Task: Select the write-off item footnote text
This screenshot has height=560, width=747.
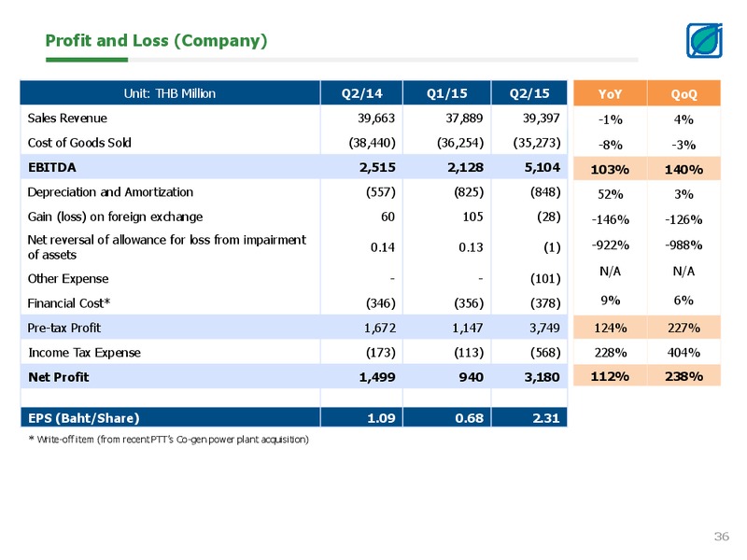Action: (169, 440)
